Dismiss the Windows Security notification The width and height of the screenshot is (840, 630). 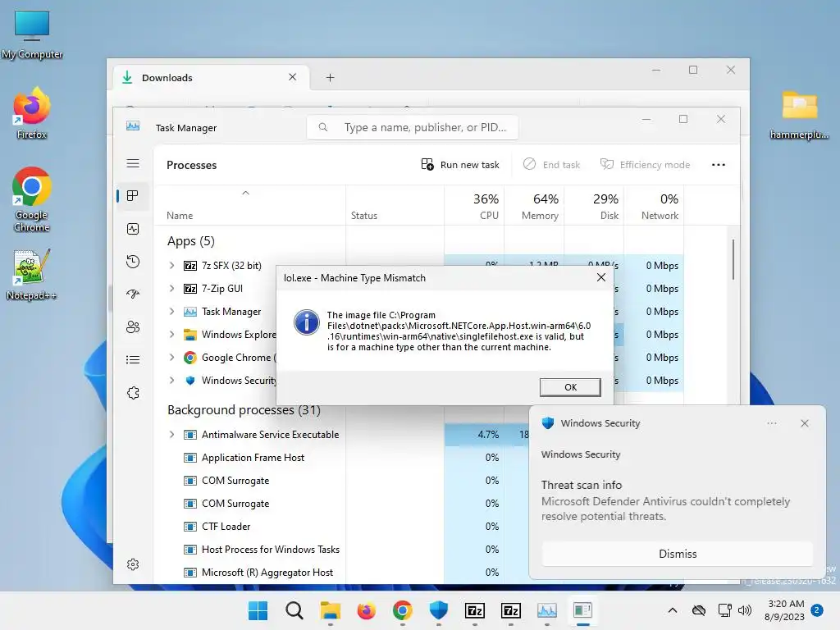(x=677, y=554)
